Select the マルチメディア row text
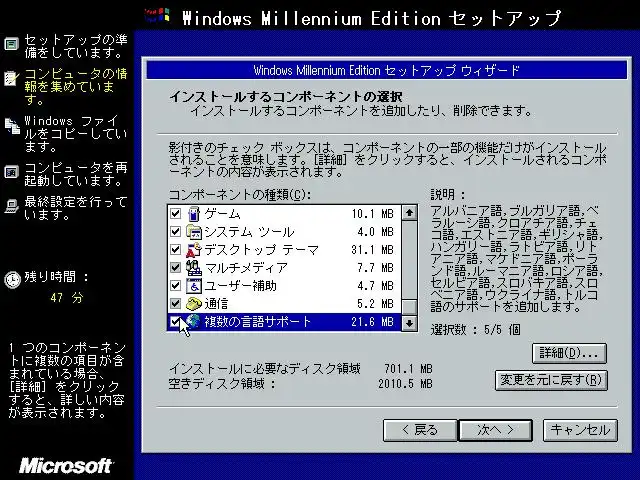The width and height of the screenshot is (640, 480). coord(246,268)
